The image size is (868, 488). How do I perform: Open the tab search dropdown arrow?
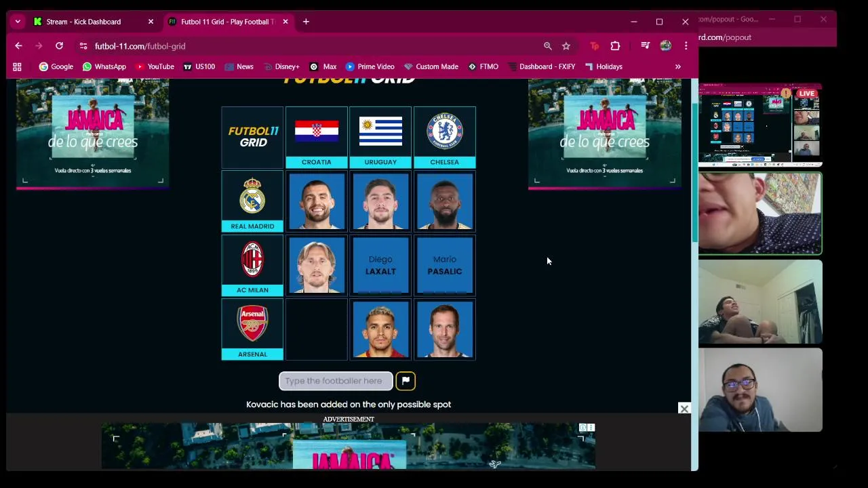[18, 22]
